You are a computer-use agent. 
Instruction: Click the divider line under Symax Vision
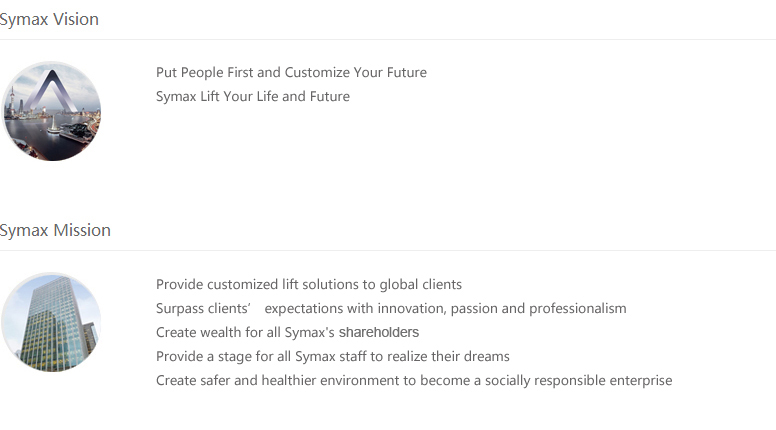[x=388, y=39]
